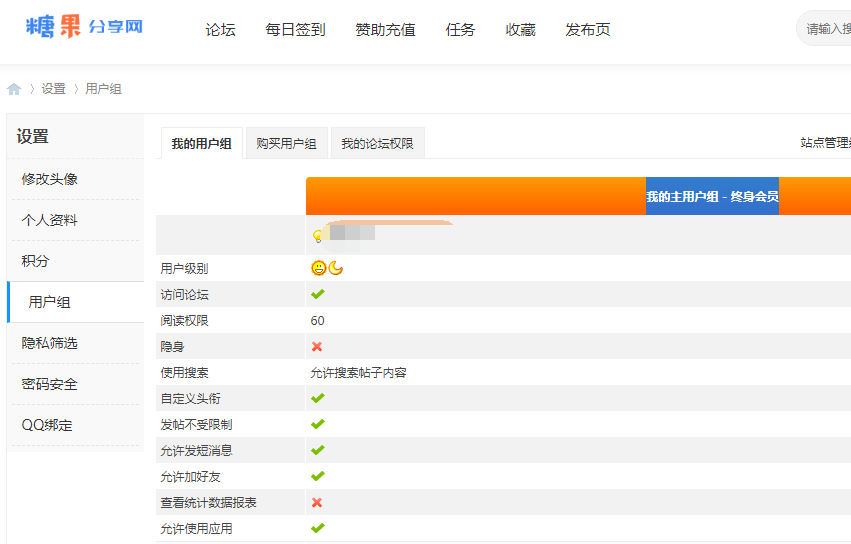Open 收藏 in top navigation
Image resolution: width=851 pixels, height=544 pixels.
pyautogui.click(x=520, y=30)
